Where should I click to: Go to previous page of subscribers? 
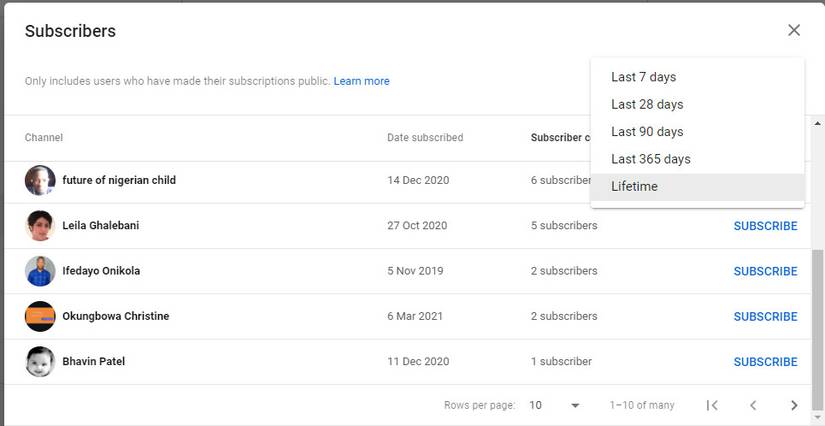point(753,405)
